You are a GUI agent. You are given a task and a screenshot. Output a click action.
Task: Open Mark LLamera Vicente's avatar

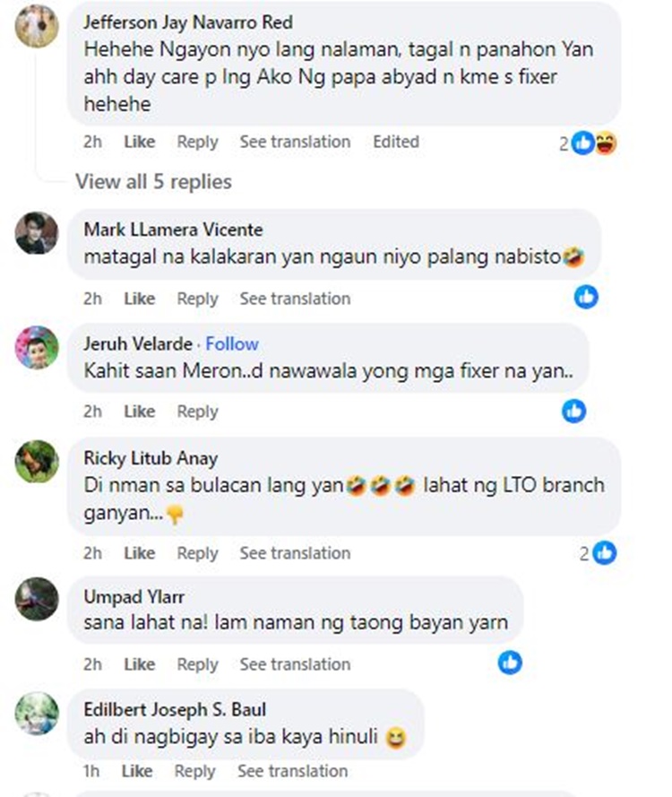click(37, 233)
